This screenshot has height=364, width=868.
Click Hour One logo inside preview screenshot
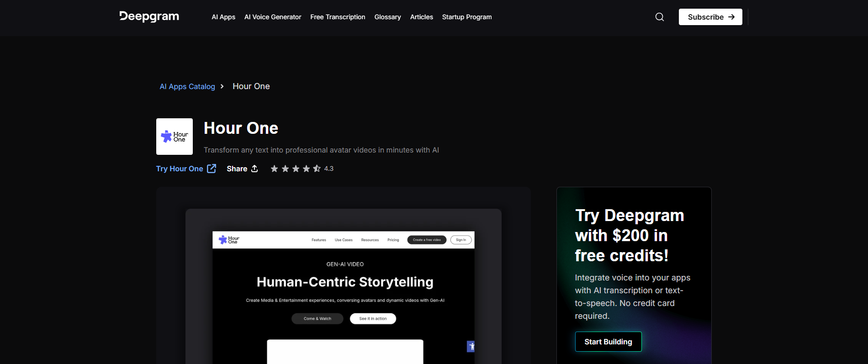(229, 240)
